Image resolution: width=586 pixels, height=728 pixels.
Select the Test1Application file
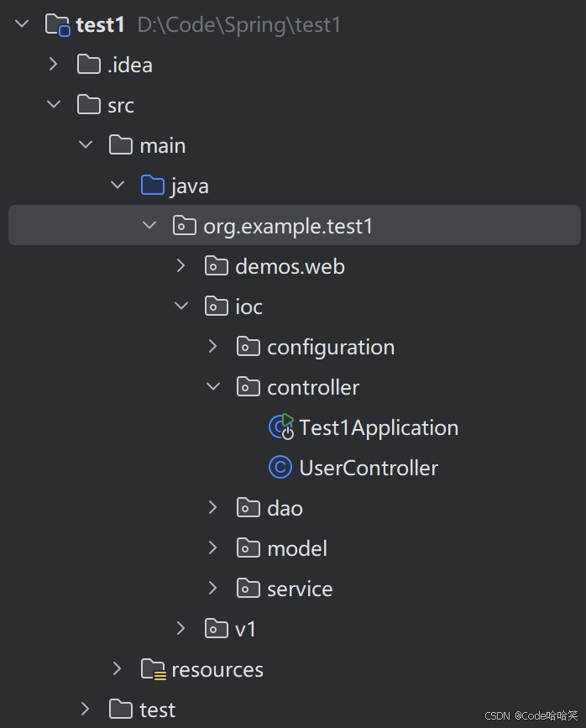coord(379,427)
